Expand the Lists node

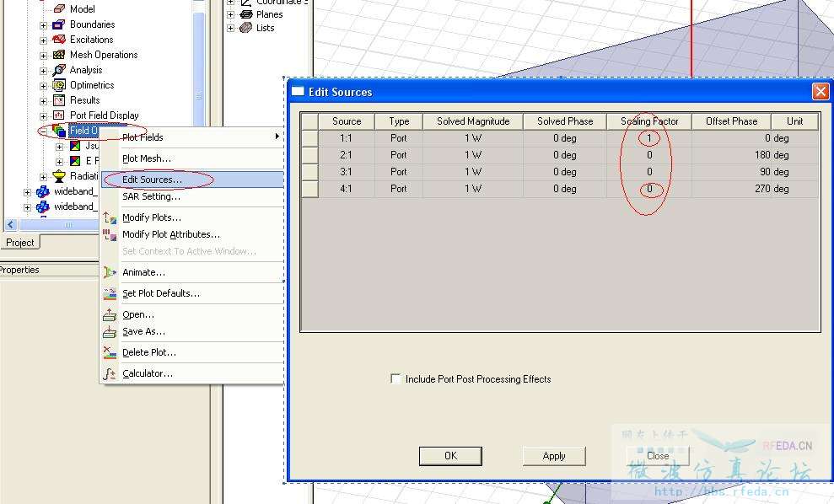(231, 28)
